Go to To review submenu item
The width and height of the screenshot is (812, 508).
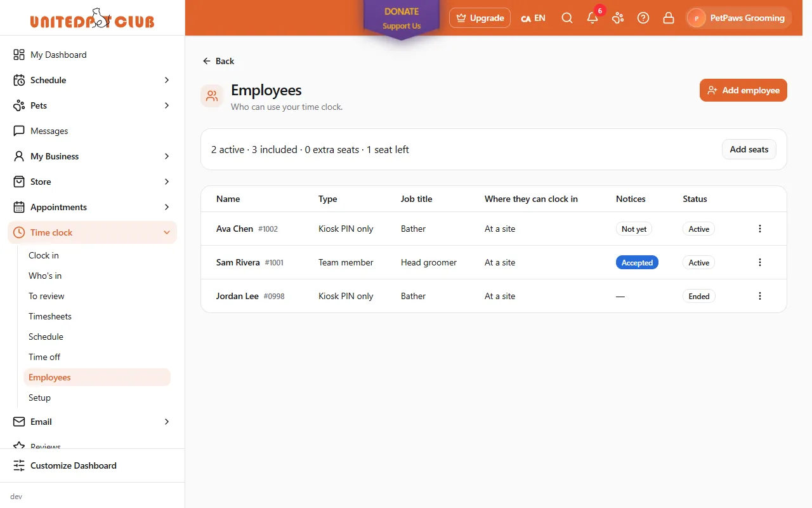coord(97,296)
